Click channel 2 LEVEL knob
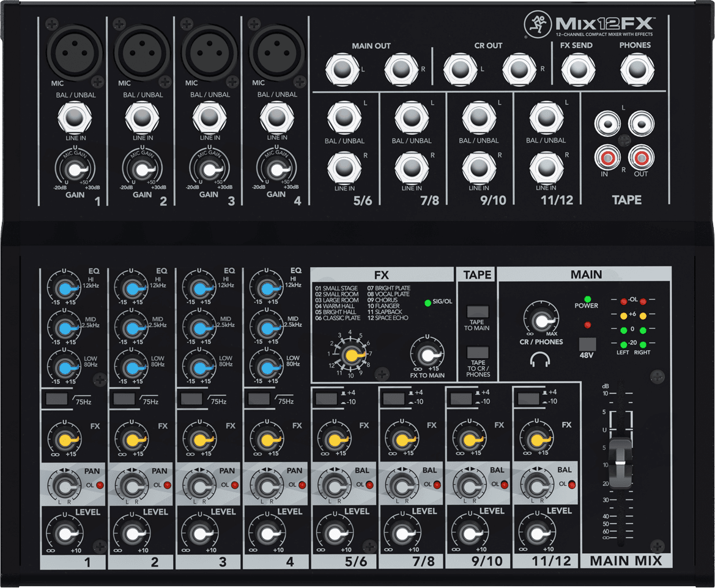 coord(130,534)
